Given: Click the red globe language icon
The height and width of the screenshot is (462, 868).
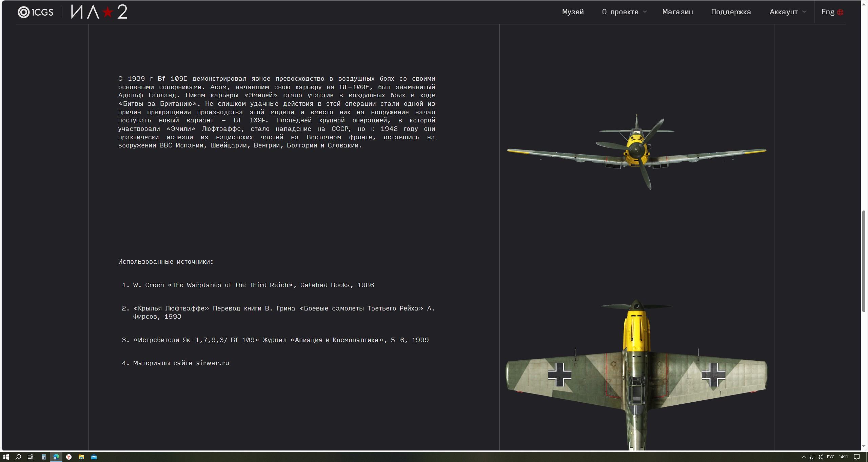Looking at the screenshot, I should point(840,12).
